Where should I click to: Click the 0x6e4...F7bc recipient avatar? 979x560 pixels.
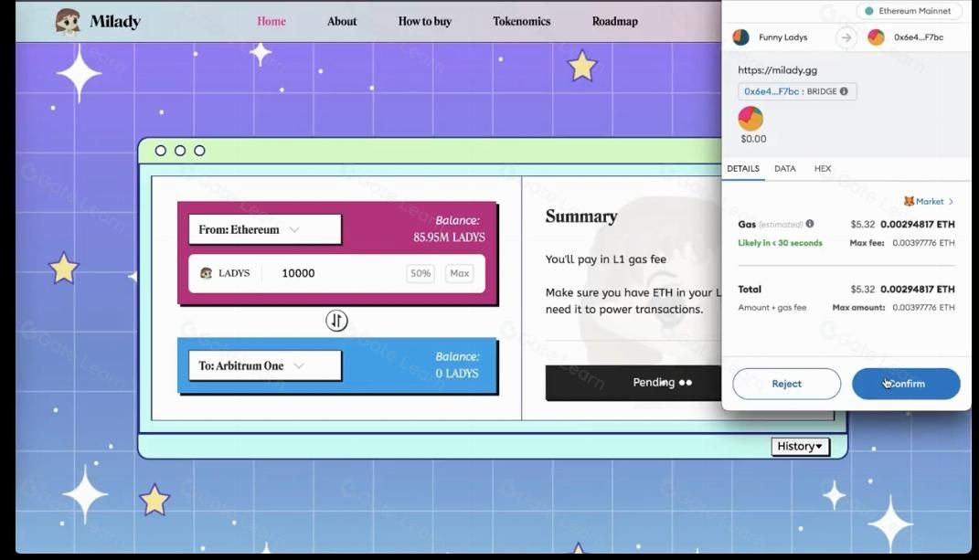[876, 37]
